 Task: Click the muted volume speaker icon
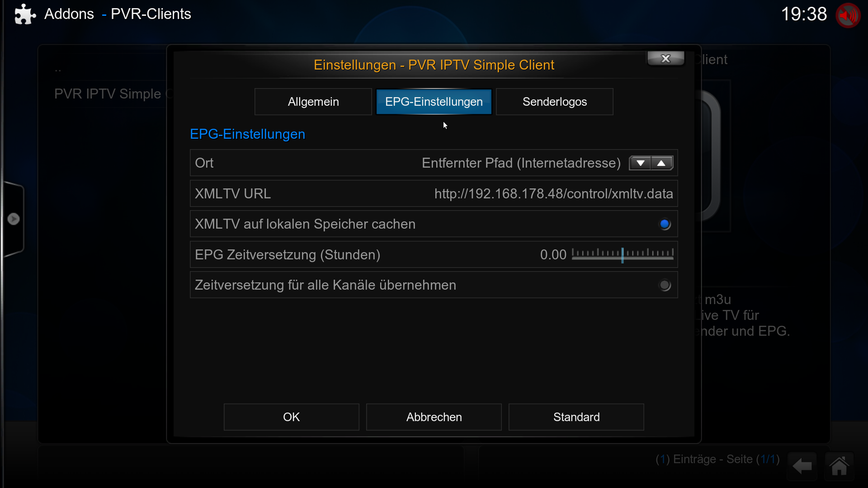[x=848, y=15]
